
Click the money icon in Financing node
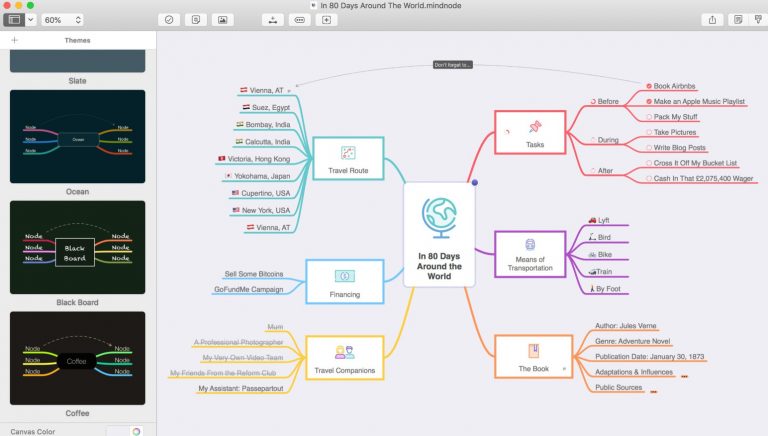[x=344, y=276]
